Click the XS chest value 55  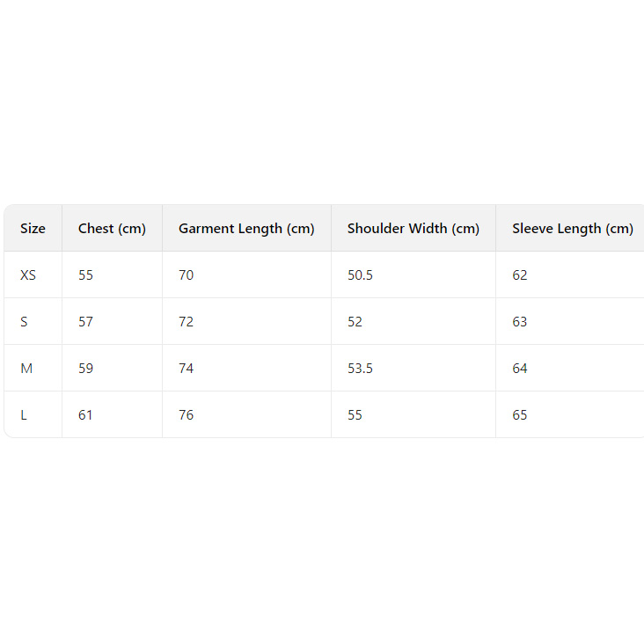85,275
